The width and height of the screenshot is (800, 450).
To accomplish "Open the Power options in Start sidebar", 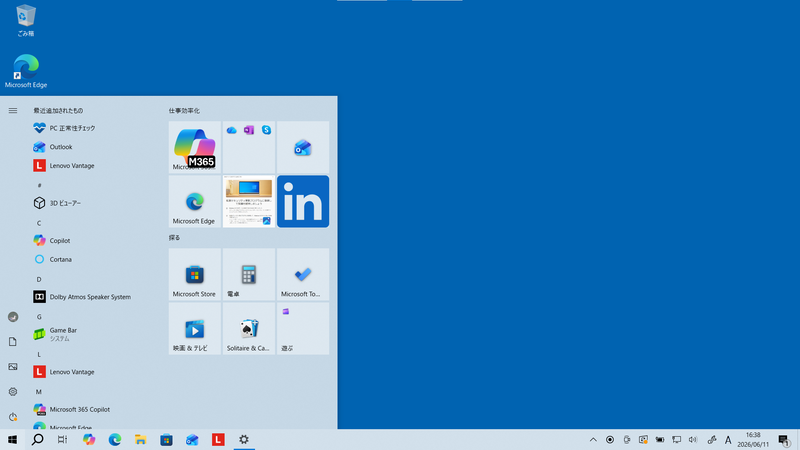I will [x=13, y=417].
